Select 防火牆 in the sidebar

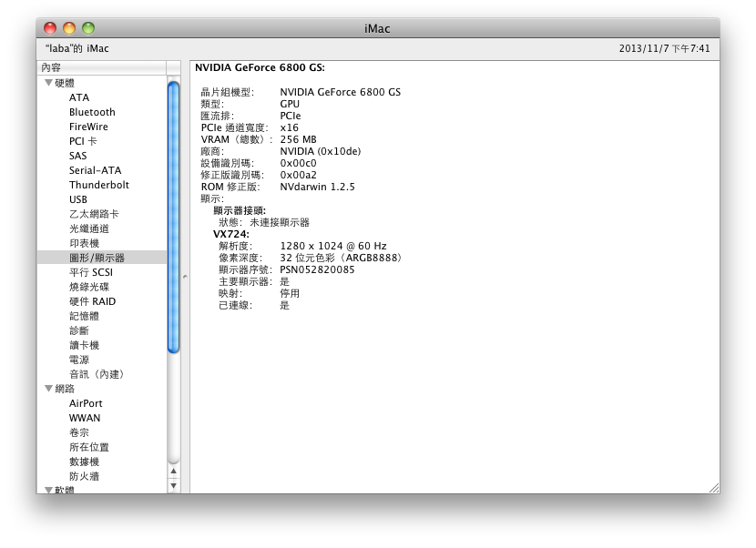[85, 476]
